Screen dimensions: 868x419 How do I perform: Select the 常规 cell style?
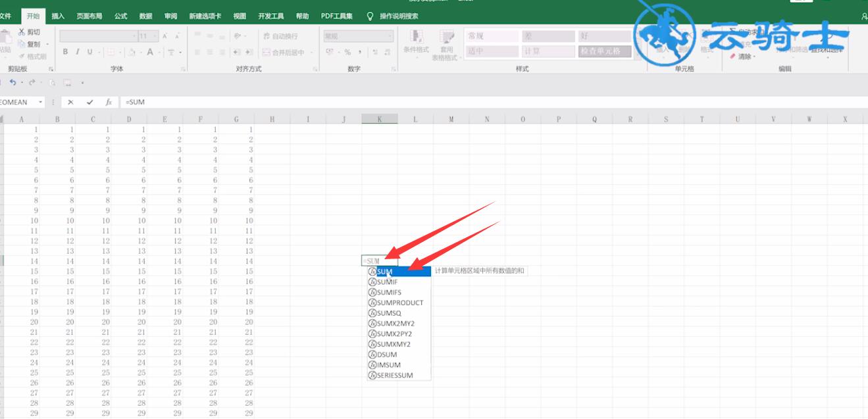click(x=492, y=36)
